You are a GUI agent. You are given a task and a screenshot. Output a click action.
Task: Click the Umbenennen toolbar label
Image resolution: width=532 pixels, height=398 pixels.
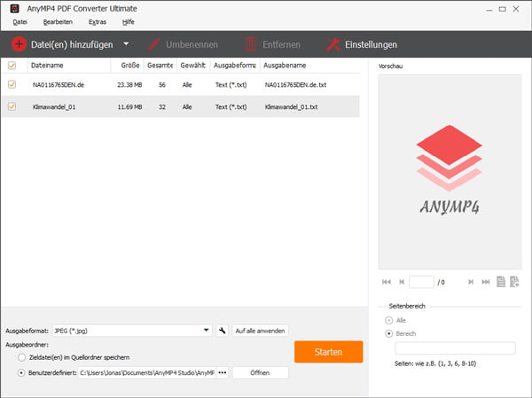(192, 44)
